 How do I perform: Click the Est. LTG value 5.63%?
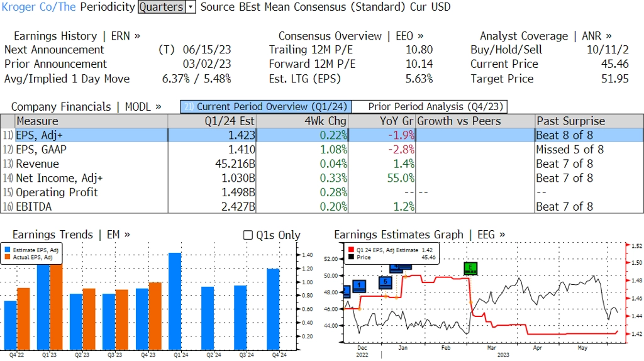pos(419,79)
